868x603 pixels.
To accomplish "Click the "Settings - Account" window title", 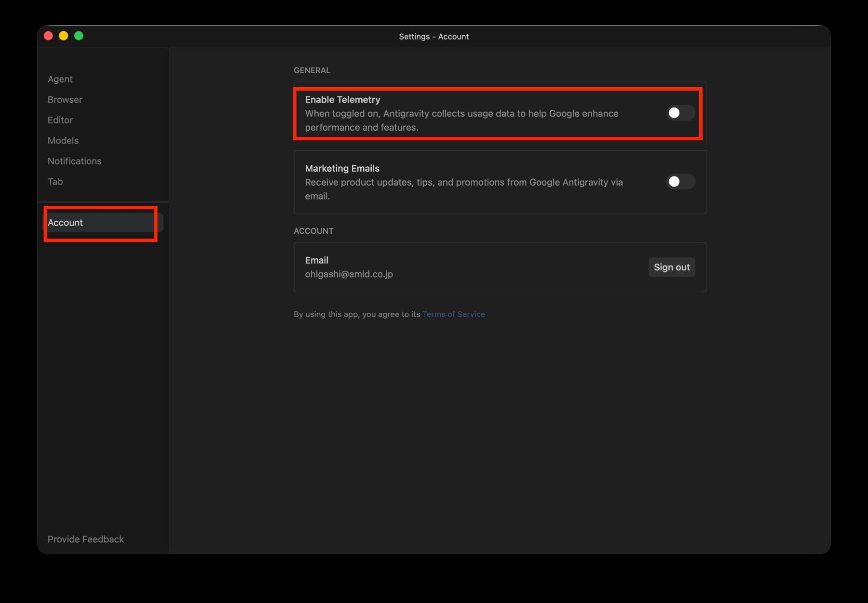I will pos(434,37).
